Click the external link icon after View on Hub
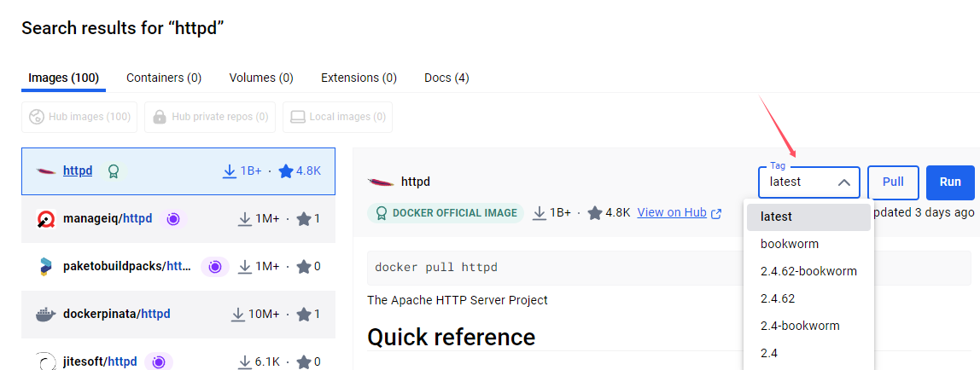Viewport: 980px width, 370px height. [716, 213]
